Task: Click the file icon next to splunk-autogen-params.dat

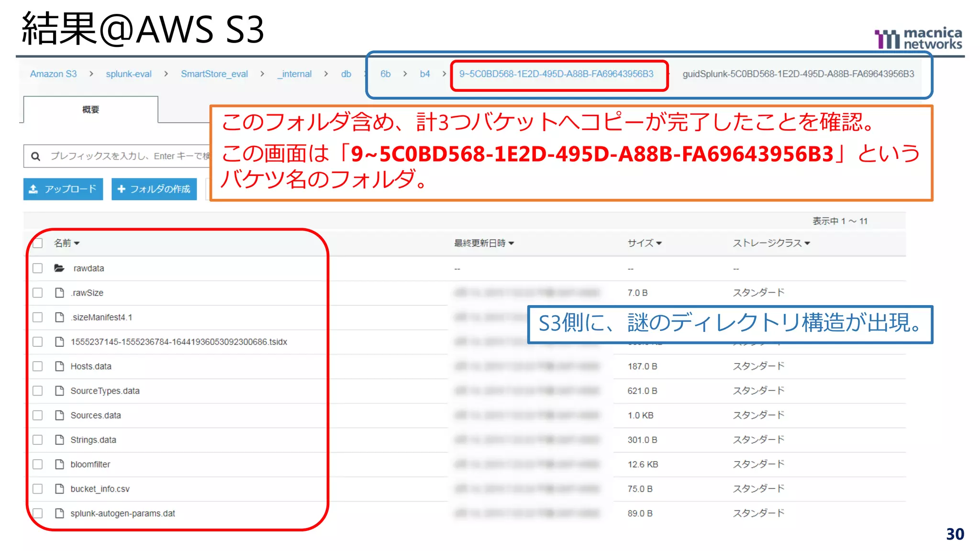Action: coord(60,513)
